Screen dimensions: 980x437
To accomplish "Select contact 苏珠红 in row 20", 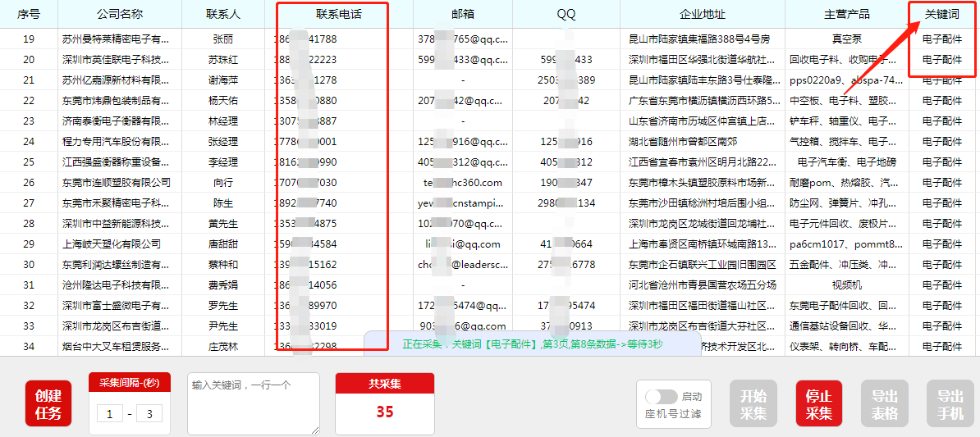I will [223, 60].
